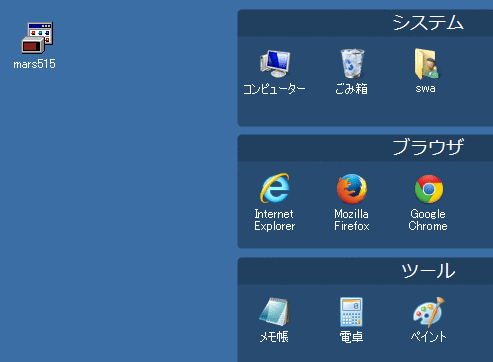This screenshot has height=362, width=493.
Task: Click the ペイント label text
Action: [428, 337]
